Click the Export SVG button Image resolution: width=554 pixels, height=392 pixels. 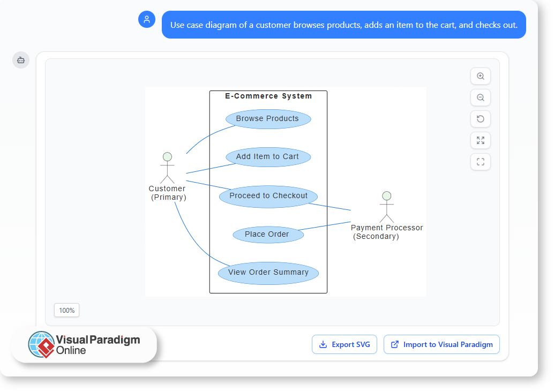pos(345,344)
